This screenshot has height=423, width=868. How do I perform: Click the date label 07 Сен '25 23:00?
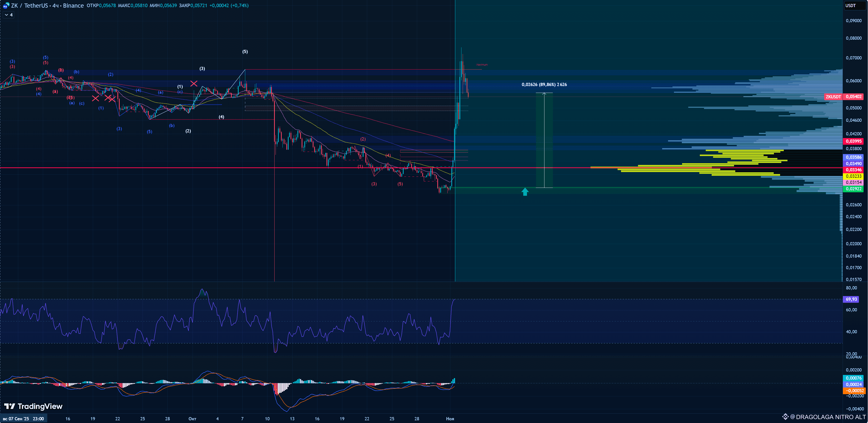click(24, 419)
